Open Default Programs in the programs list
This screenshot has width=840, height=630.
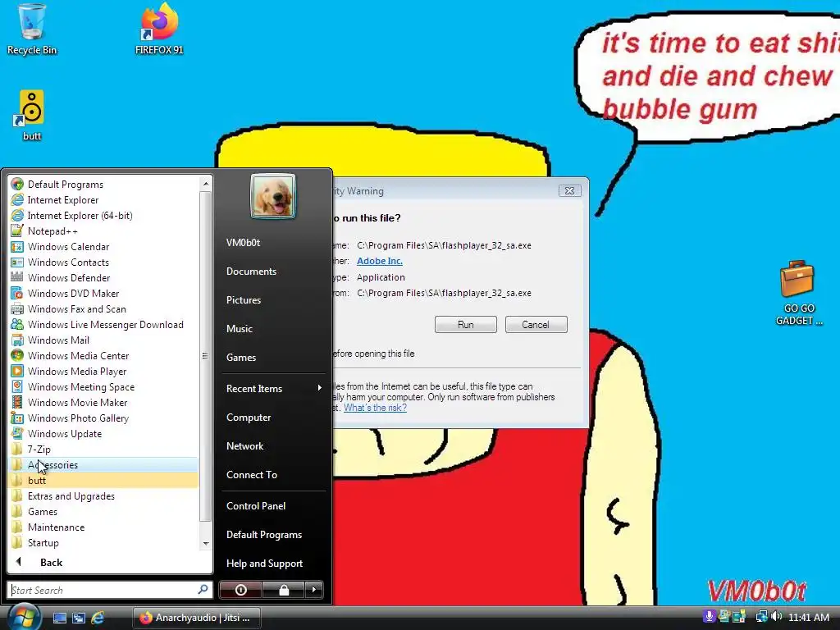click(x=104, y=185)
